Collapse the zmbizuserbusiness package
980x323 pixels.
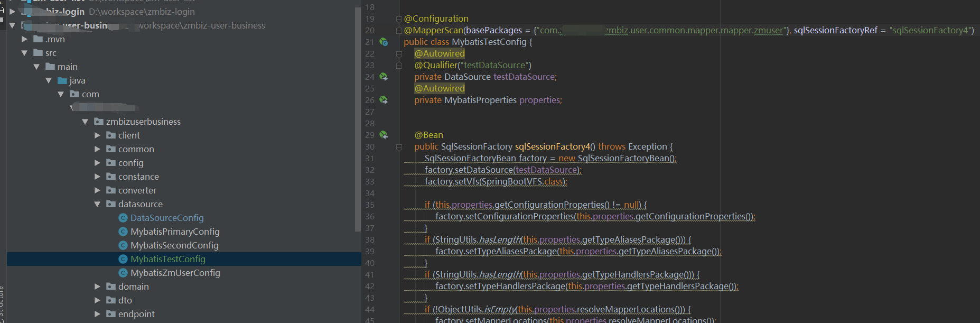click(85, 122)
